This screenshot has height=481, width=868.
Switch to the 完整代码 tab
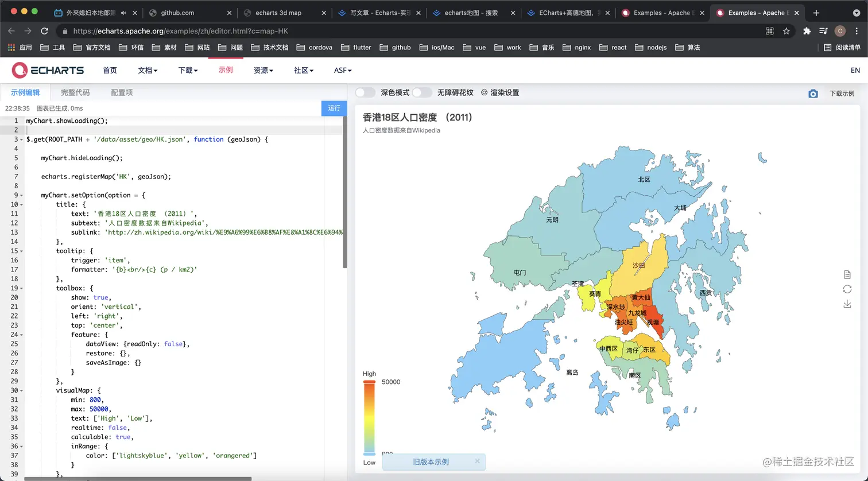pos(75,92)
